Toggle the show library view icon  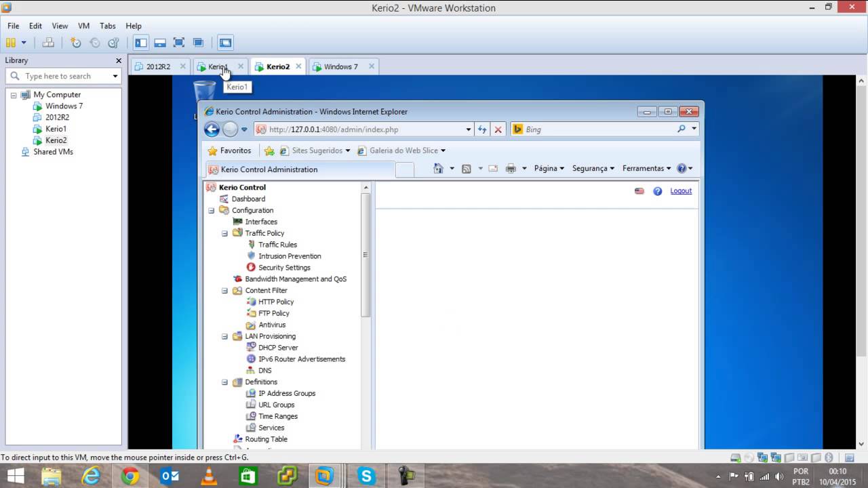click(x=141, y=43)
